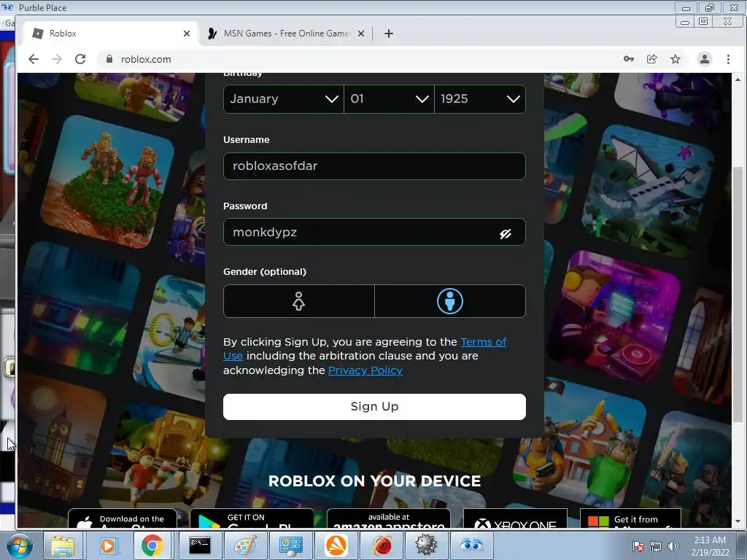The image size is (747, 560).
Task: Click the Purble Place eyes taskbar icon
Action: 472,545
